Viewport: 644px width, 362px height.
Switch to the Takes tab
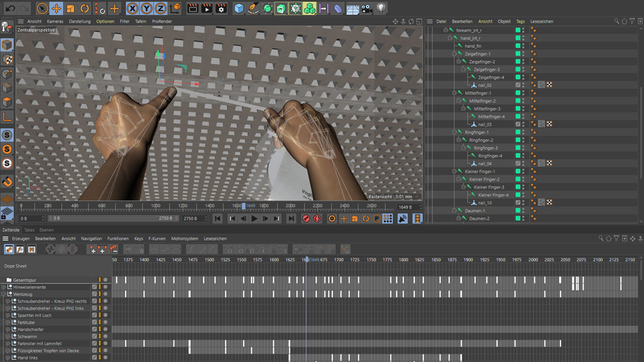click(29, 230)
